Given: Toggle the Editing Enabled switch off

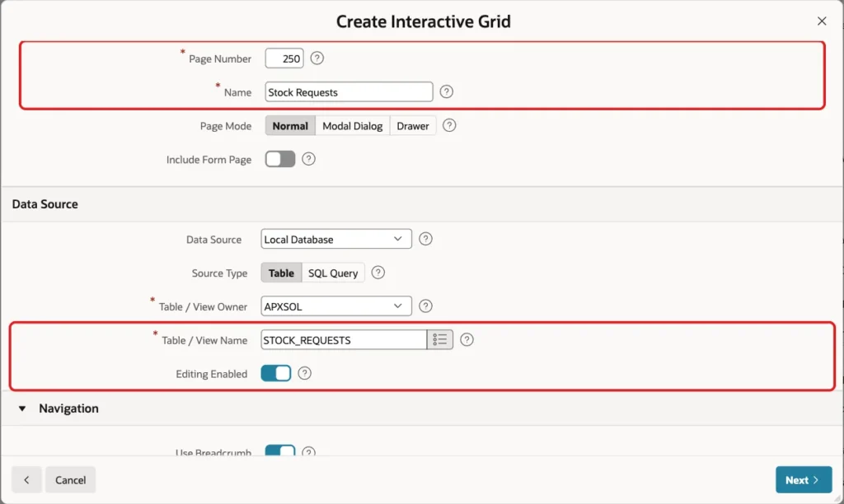Looking at the screenshot, I should pyautogui.click(x=276, y=373).
